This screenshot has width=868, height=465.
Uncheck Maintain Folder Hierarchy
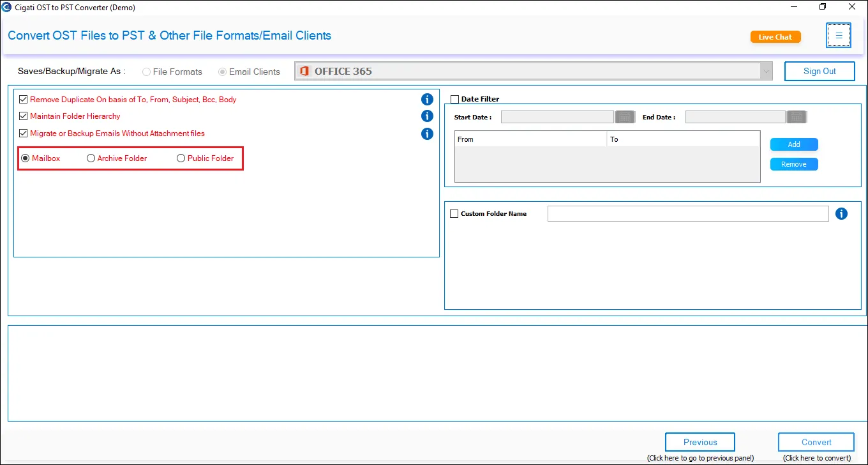point(24,116)
